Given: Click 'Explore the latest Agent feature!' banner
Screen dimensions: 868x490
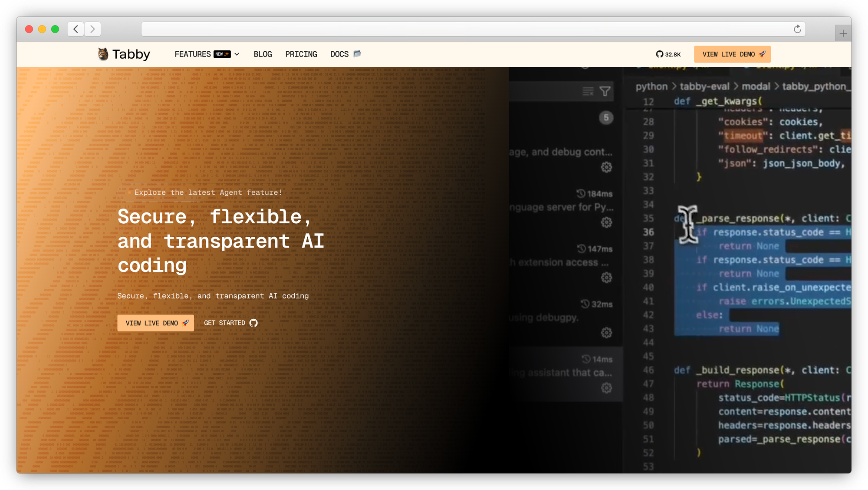Looking at the screenshot, I should coord(207,192).
